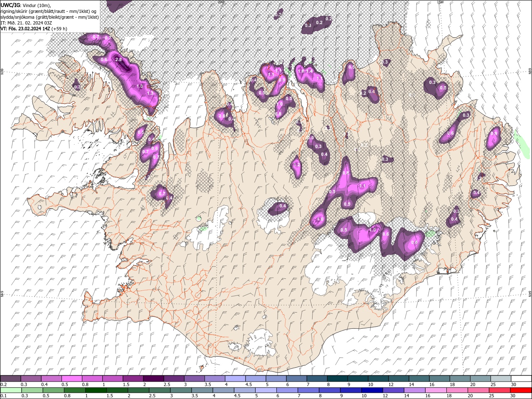Click the '64N' latitude label on right edge
Image resolution: width=532 pixels, height=399 pixels.
tap(530, 293)
